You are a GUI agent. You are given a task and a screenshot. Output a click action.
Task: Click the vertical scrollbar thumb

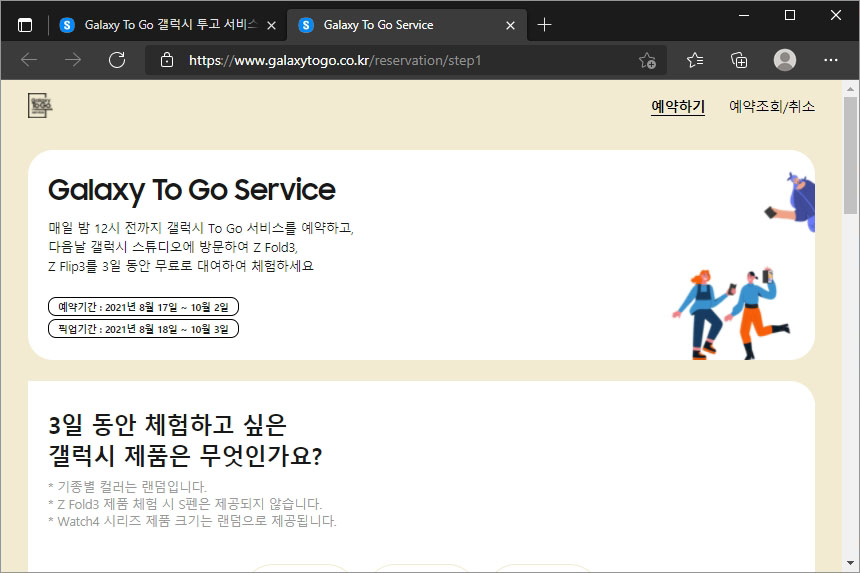[x=850, y=156]
